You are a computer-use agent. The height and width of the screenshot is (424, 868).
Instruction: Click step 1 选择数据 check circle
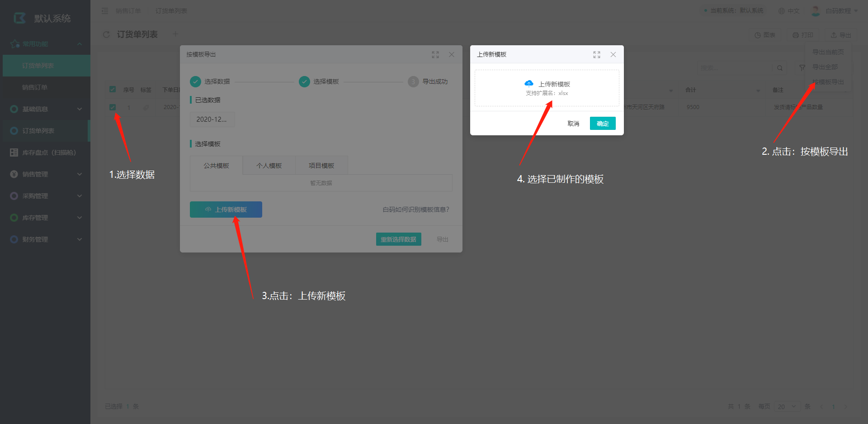(195, 81)
